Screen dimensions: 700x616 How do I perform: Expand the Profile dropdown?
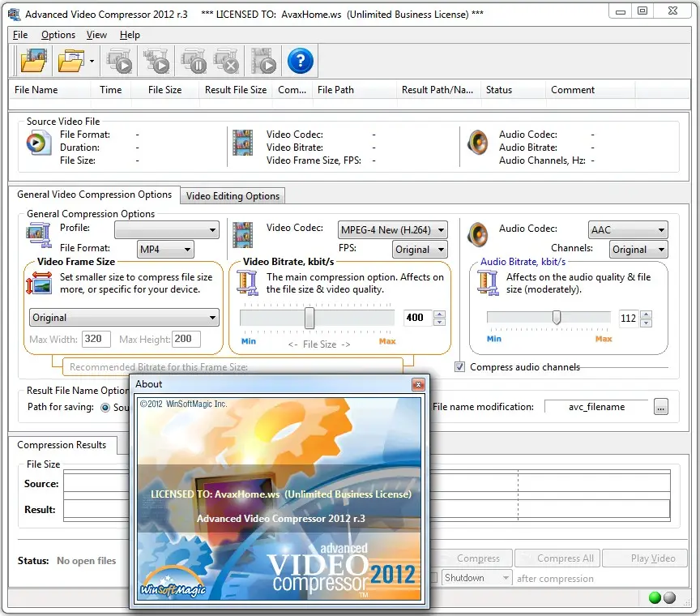pos(167,230)
